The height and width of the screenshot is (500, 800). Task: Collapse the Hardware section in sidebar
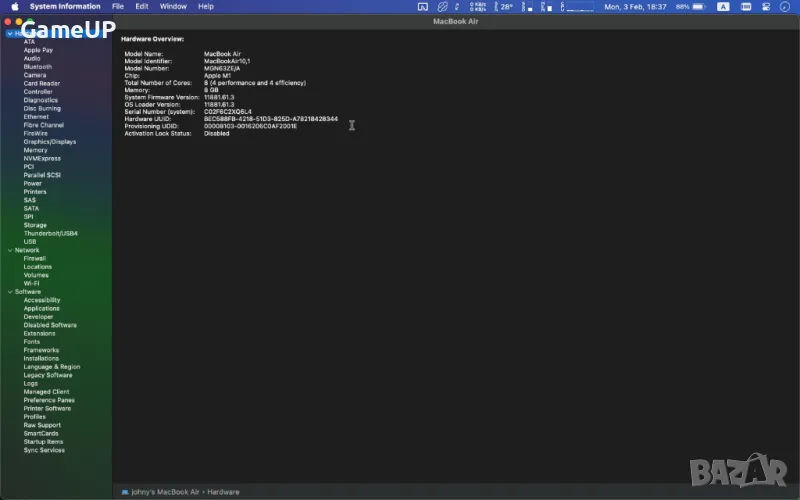[x=9, y=33]
